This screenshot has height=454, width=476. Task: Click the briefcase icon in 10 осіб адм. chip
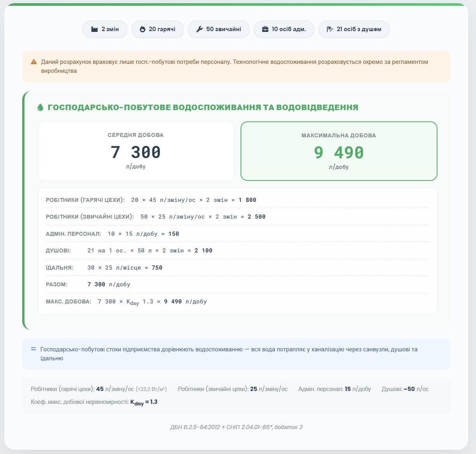point(265,29)
